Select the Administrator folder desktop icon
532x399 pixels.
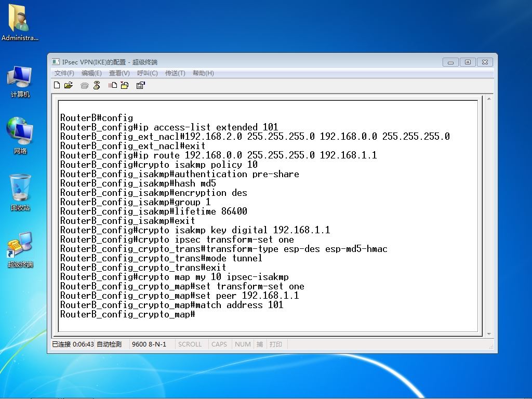click(x=20, y=22)
